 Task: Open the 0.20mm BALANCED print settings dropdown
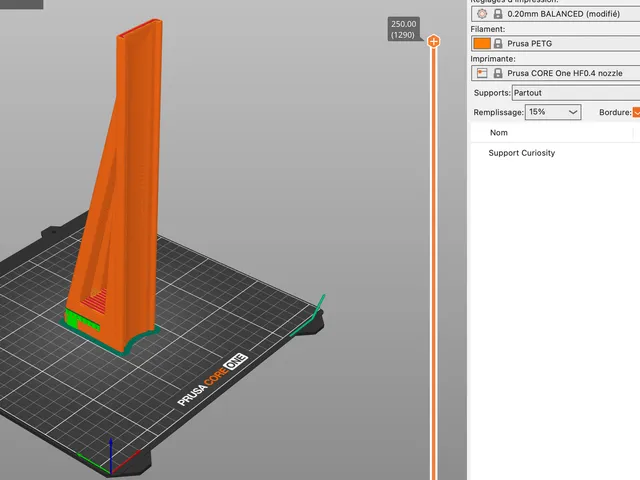[556, 14]
